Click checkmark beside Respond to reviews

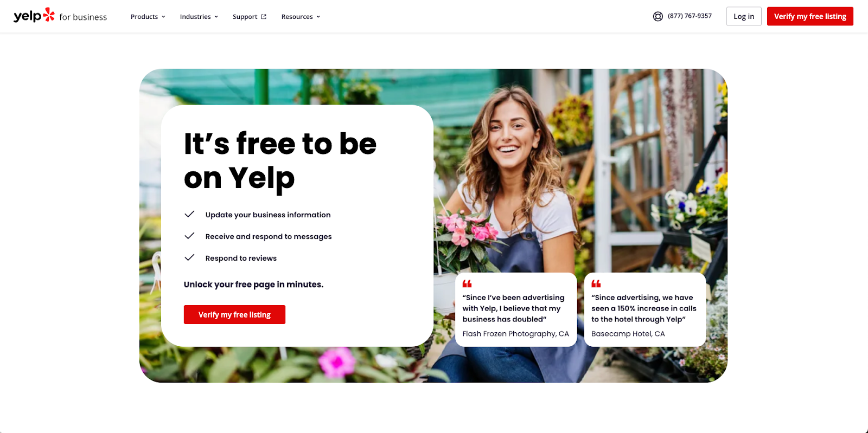tap(189, 257)
